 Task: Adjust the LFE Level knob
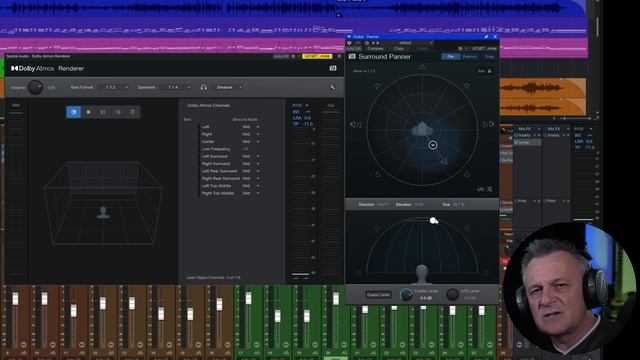point(452,294)
